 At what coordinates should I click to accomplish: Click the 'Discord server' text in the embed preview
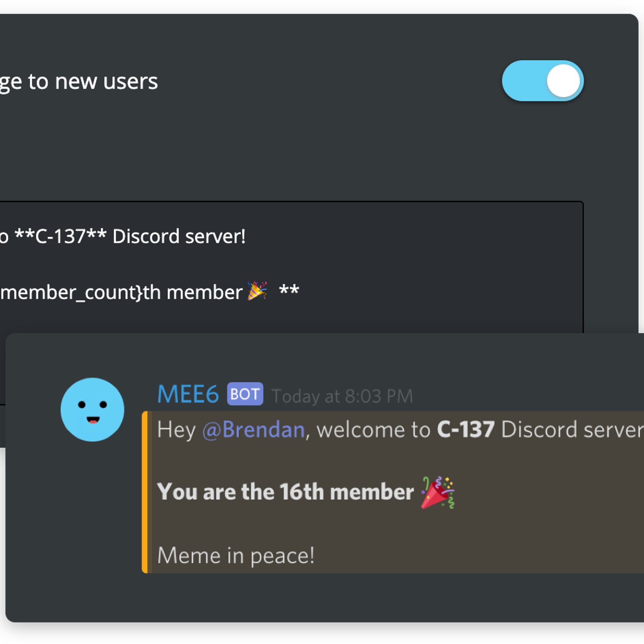pos(572,429)
